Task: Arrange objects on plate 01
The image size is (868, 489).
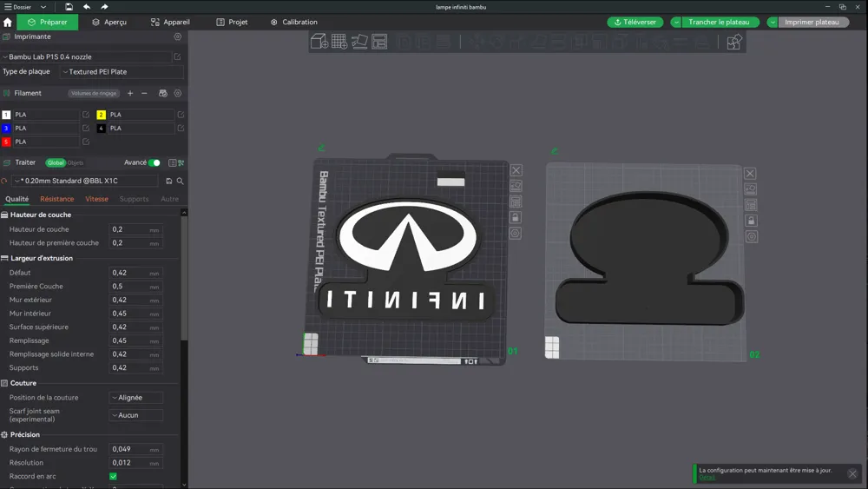Action: click(516, 202)
